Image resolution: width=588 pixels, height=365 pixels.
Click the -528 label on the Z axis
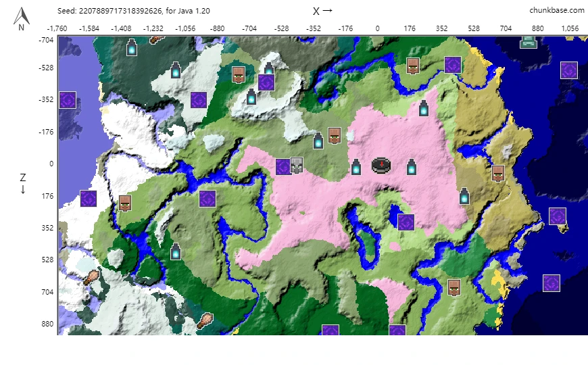pos(46,68)
